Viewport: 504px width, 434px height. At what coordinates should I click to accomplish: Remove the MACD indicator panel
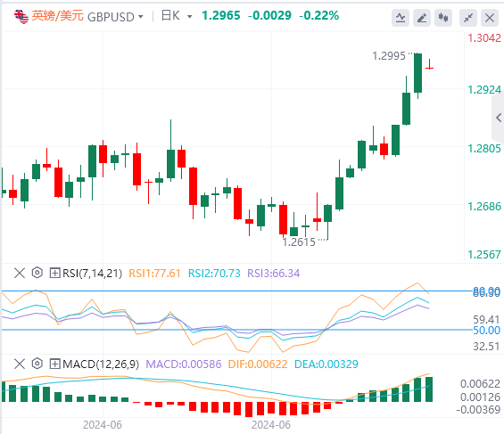tap(20, 364)
